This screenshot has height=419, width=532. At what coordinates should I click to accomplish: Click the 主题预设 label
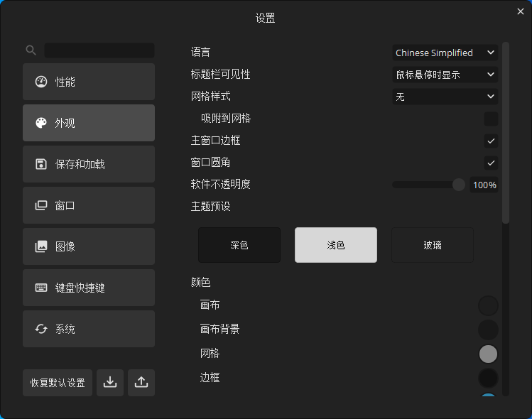211,206
